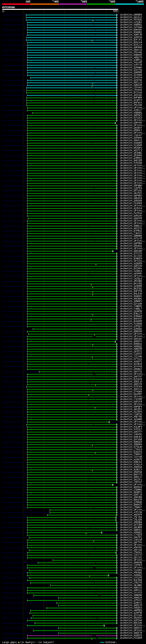Click label UniRef100_C5YMX6

point(131,90)
